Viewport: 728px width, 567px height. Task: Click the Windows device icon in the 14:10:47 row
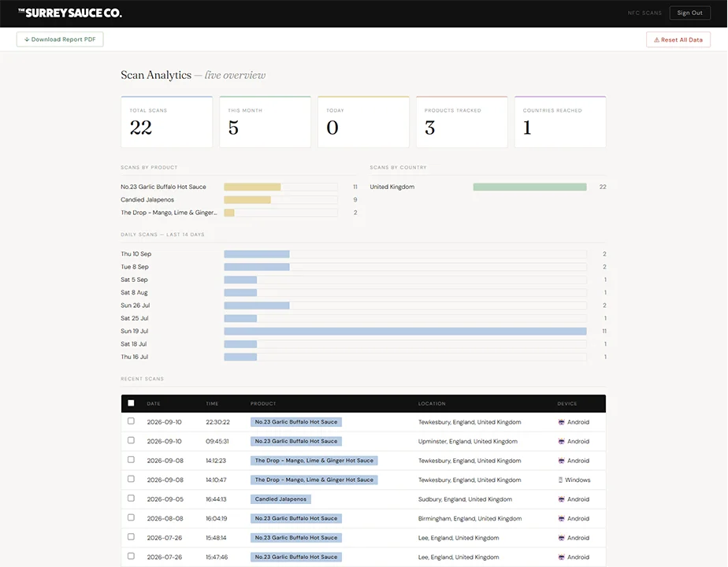(x=560, y=480)
